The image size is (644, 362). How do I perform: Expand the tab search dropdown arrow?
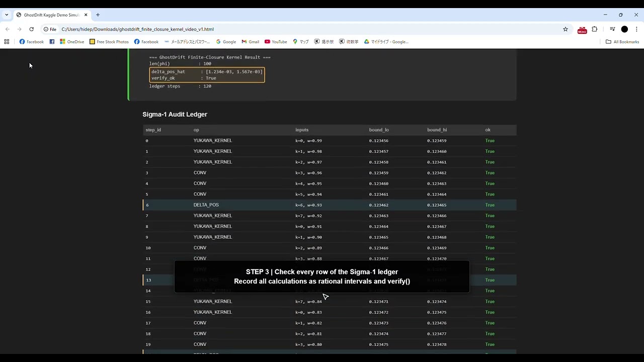[7, 15]
